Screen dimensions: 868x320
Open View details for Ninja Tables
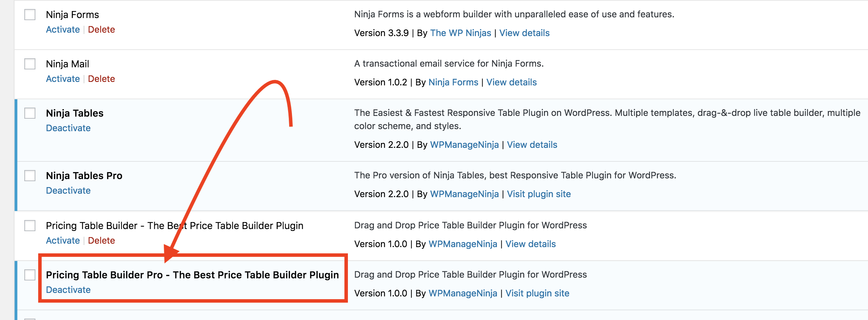click(x=532, y=145)
